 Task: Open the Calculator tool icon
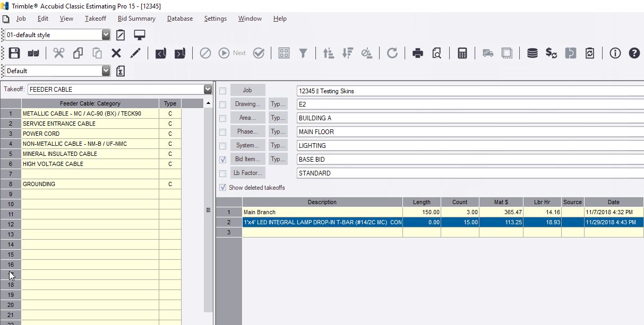[462, 53]
